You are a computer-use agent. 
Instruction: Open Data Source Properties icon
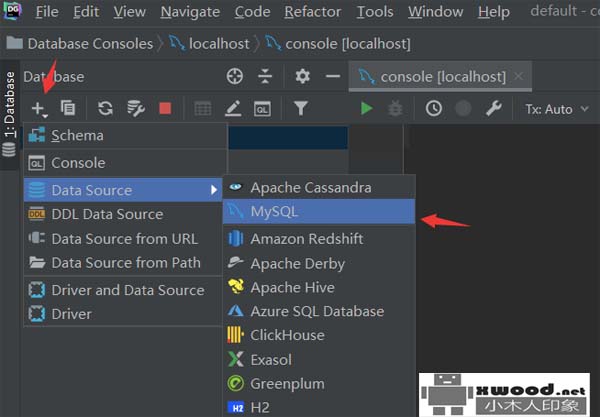(135, 108)
